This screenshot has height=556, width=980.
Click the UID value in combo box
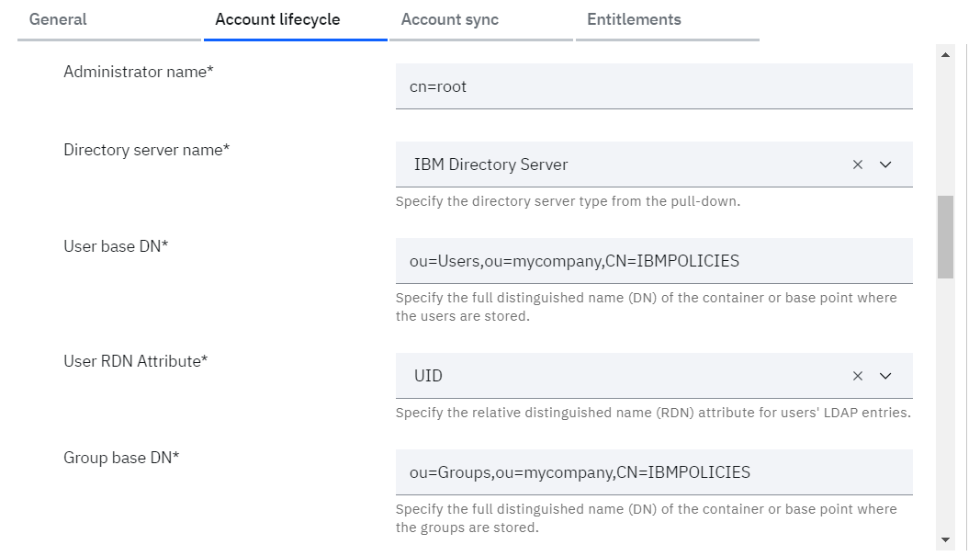[x=428, y=376]
